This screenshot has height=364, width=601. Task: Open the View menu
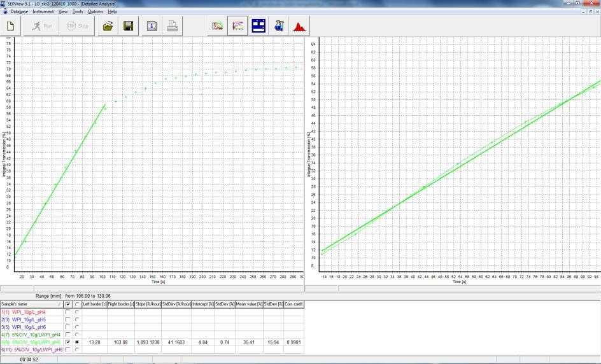click(x=63, y=11)
